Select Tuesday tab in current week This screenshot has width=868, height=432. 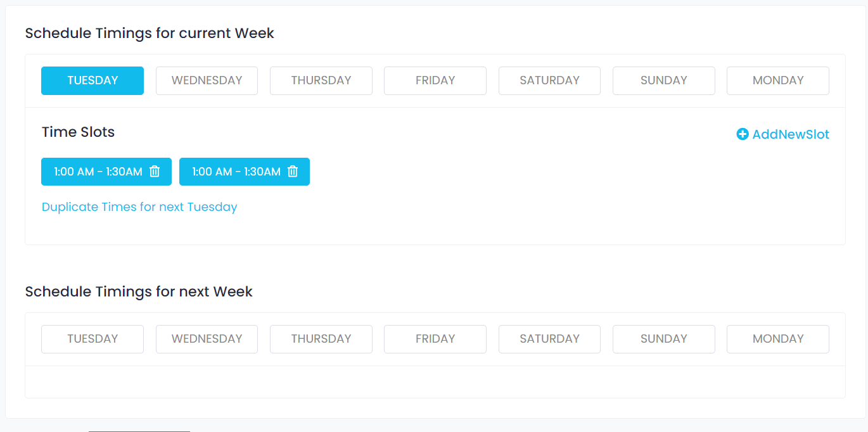coord(93,80)
